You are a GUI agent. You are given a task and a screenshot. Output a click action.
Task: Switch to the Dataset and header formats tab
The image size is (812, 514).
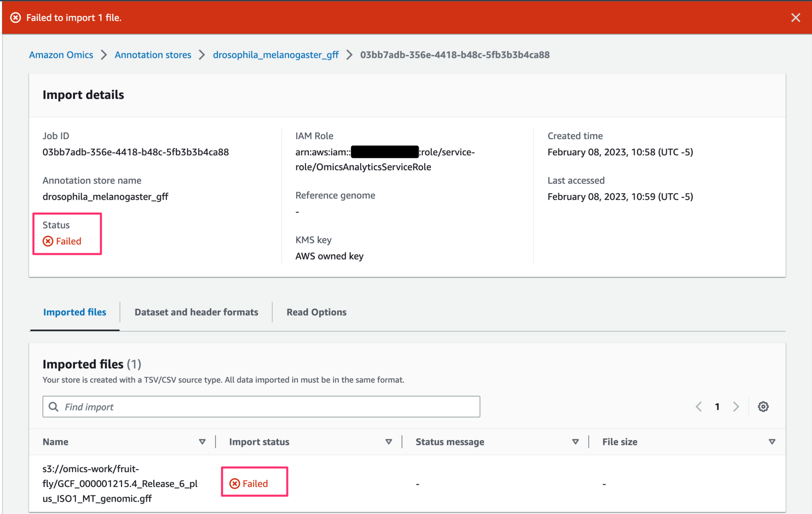pos(196,312)
